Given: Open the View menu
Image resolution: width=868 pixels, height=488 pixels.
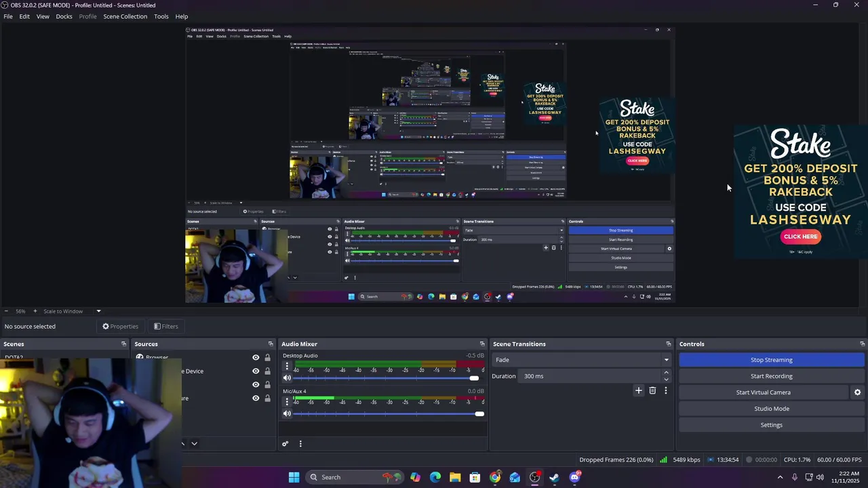Looking at the screenshot, I should pyautogui.click(x=43, y=16).
